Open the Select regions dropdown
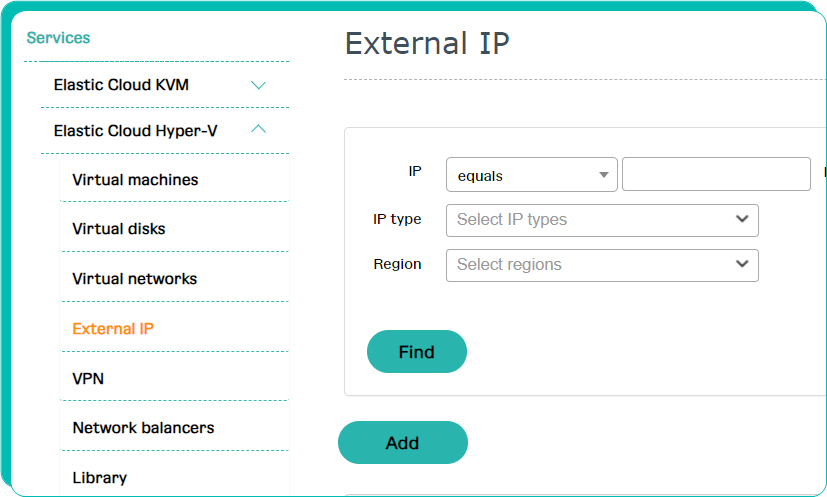 (602, 265)
